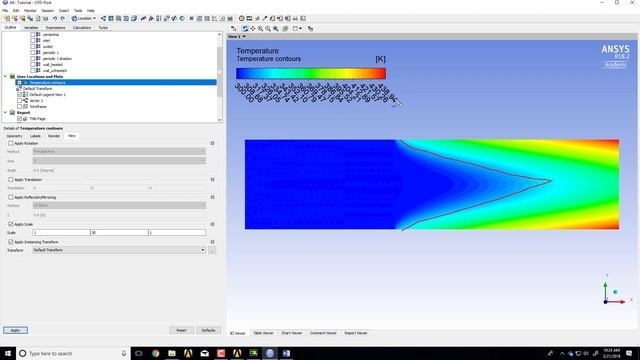Click the Apply Translation expression icon at right
Screen dimensions: 640x360
[212, 180]
